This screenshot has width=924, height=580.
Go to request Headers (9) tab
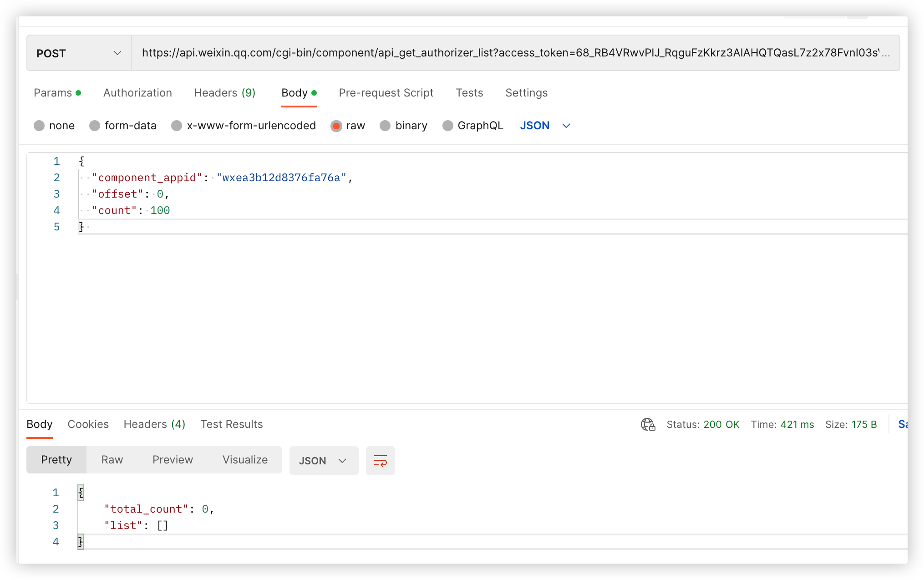click(224, 93)
